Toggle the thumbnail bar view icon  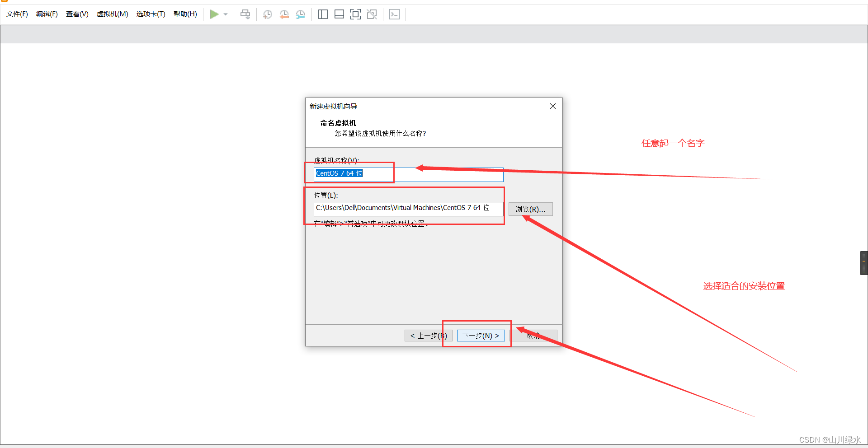tap(339, 14)
